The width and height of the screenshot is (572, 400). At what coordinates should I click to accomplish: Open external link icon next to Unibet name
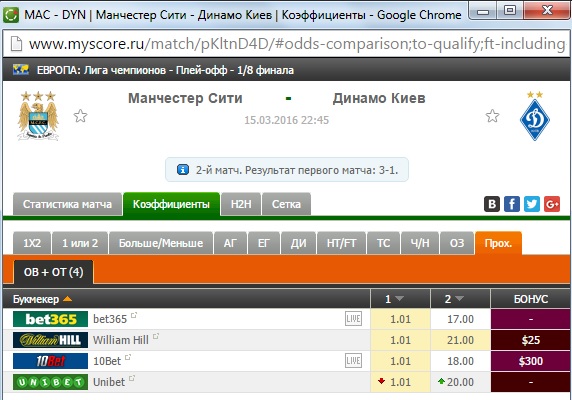[x=132, y=378]
